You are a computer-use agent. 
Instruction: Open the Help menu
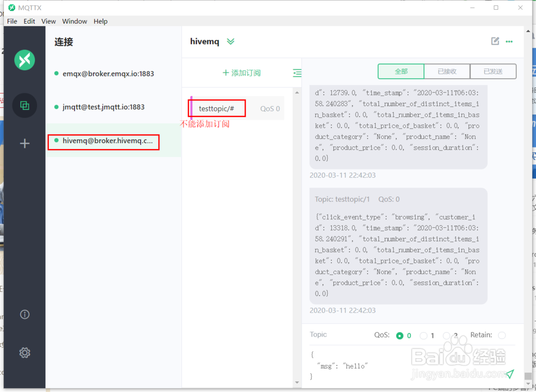click(101, 21)
